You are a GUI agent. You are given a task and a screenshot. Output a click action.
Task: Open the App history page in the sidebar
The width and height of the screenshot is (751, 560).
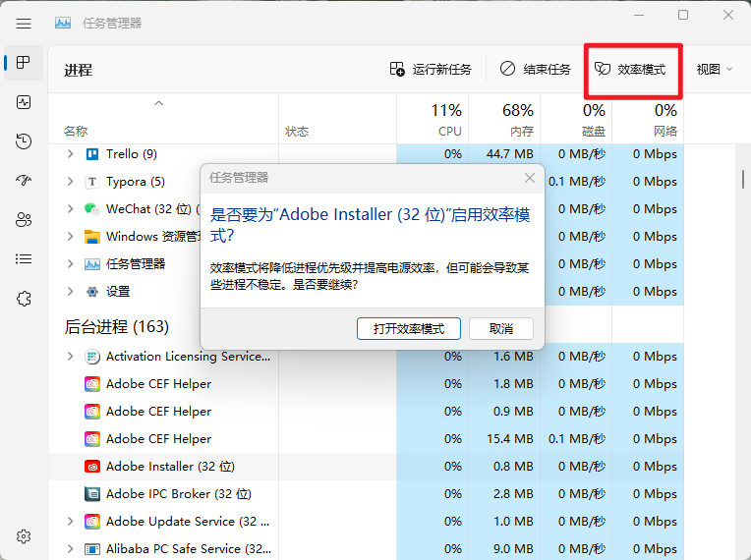pyautogui.click(x=24, y=141)
